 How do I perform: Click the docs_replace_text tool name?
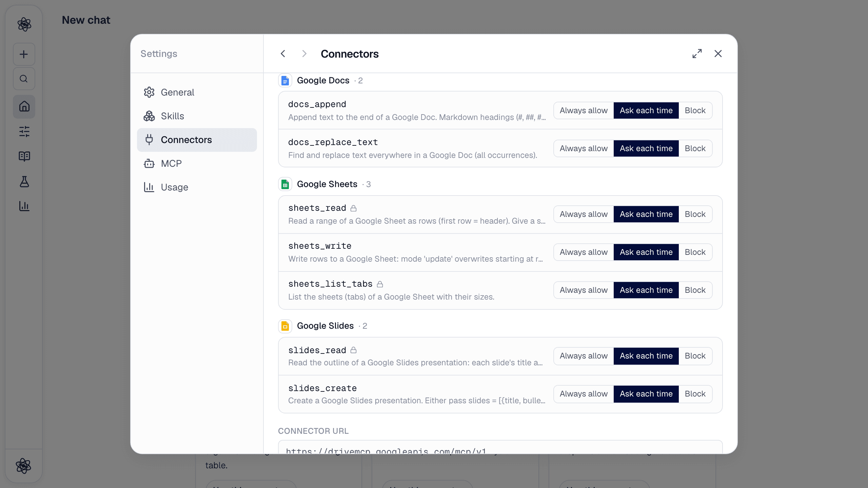coord(333,142)
